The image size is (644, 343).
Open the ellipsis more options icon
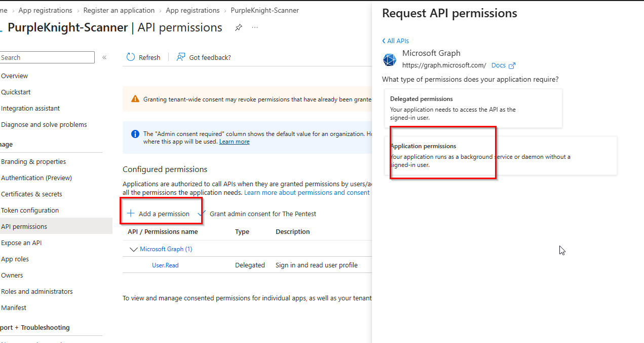coord(255,27)
